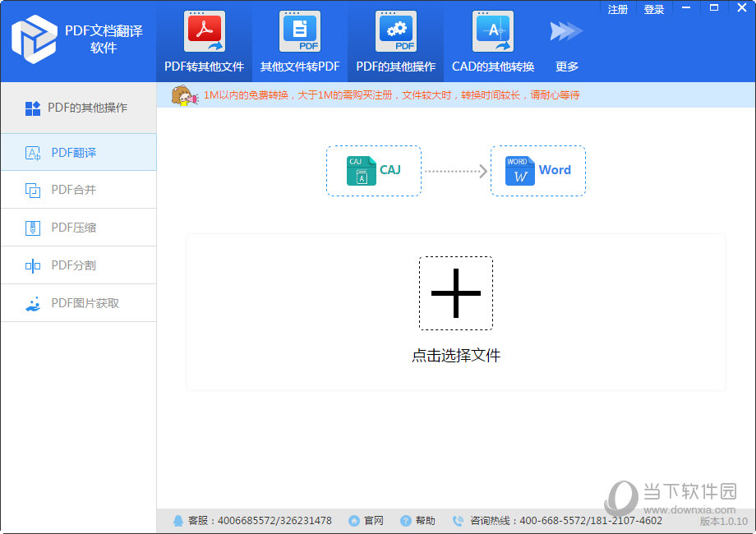Viewport: 756px width, 534px height.
Task: Open the PDF转其他文件 conversion icon
Action: pos(204,32)
